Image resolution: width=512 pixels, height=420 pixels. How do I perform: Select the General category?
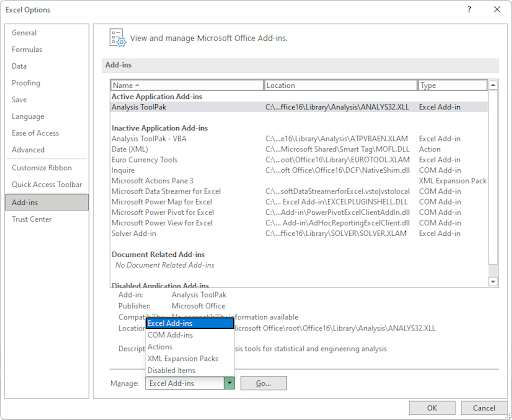pos(24,33)
